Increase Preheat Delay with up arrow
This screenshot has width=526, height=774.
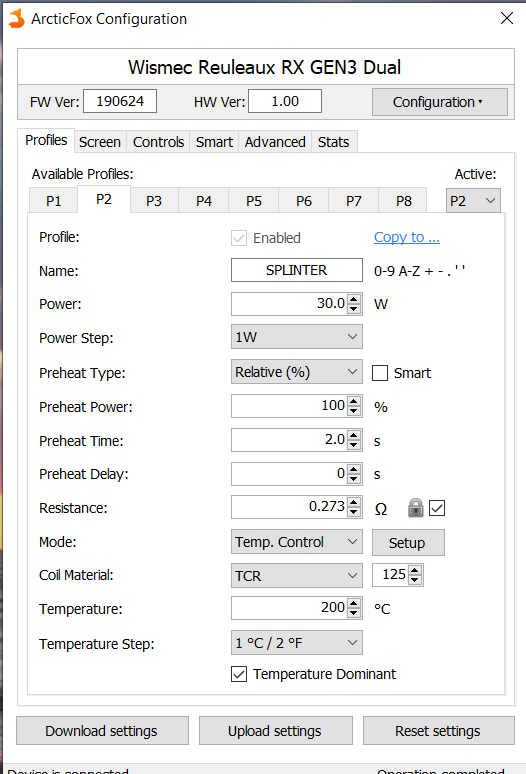(x=354, y=468)
